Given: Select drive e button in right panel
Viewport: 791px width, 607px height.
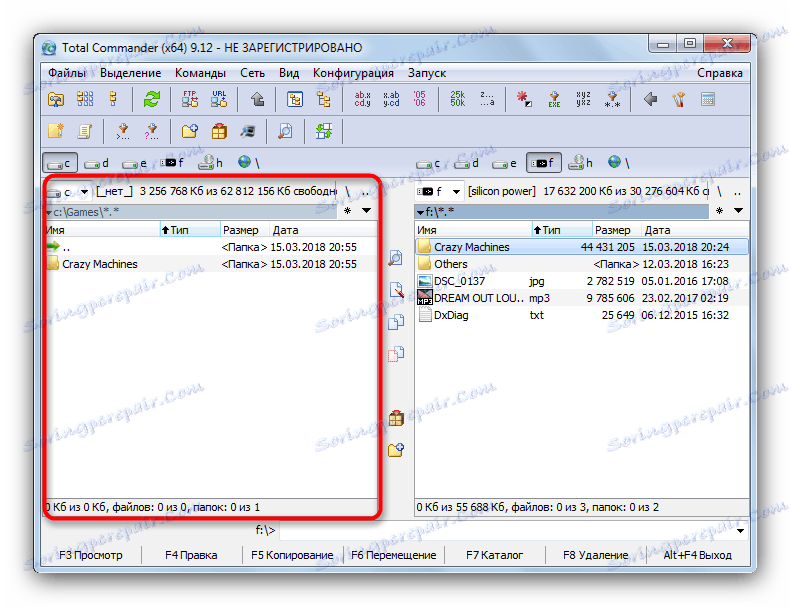Looking at the screenshot, I should tap(504, 163).
